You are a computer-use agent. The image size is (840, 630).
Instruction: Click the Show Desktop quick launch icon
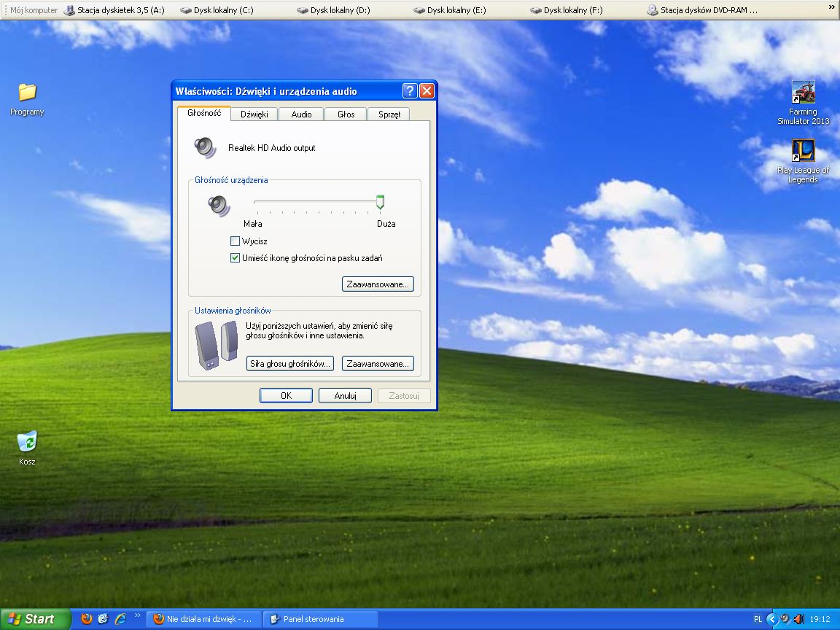[x=103, y=619]
